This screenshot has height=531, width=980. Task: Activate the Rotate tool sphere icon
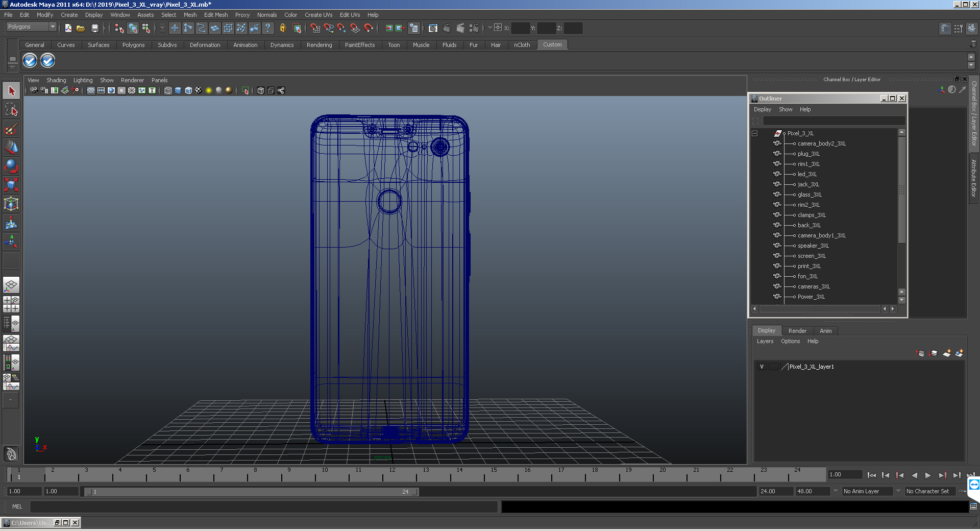(x=11, y=166)
